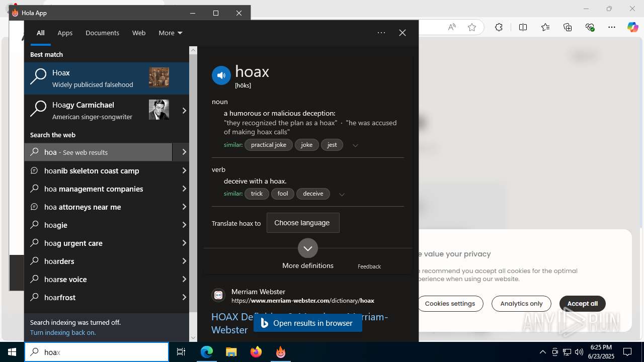Open the More filters dropdown
Image resolution: width=644 pixels, height=362 pixels.
click(171, 33)
